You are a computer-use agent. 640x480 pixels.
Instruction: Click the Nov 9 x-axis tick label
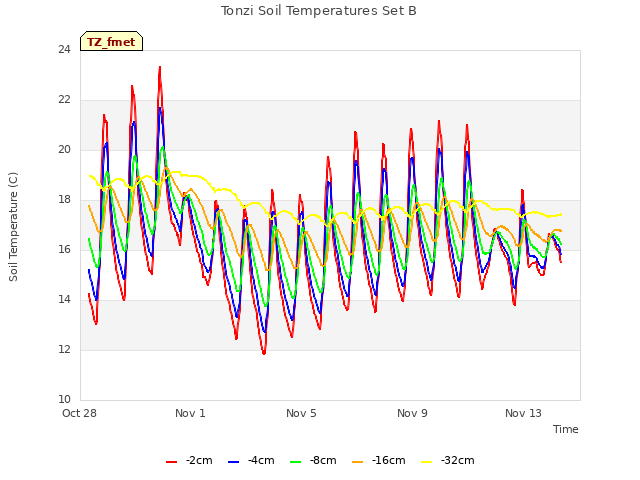pos(412,413)
